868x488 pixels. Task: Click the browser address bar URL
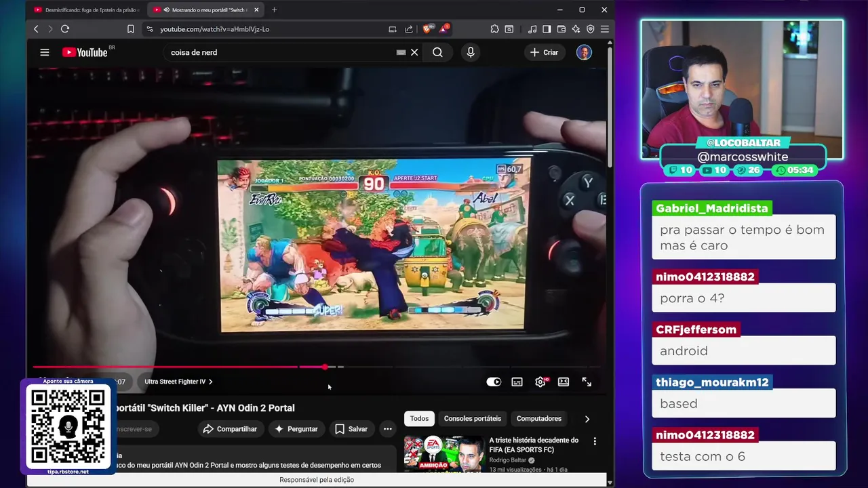[214, 29]
